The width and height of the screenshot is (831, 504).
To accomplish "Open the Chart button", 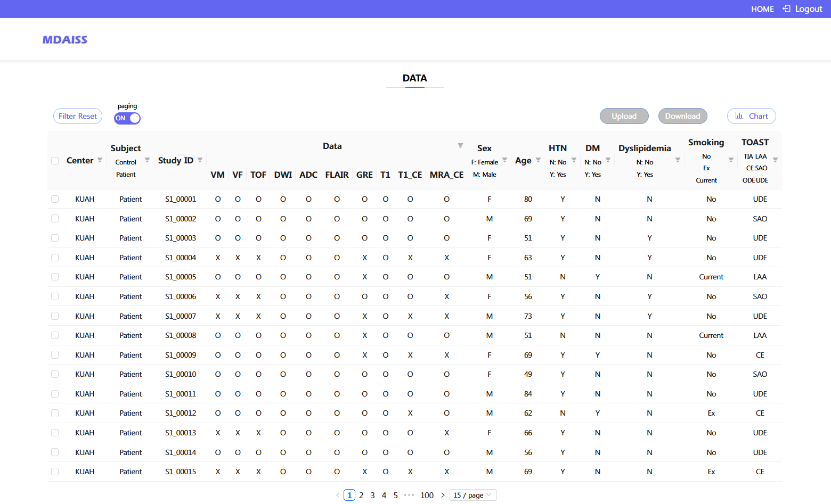I will [x=751, y=116].
